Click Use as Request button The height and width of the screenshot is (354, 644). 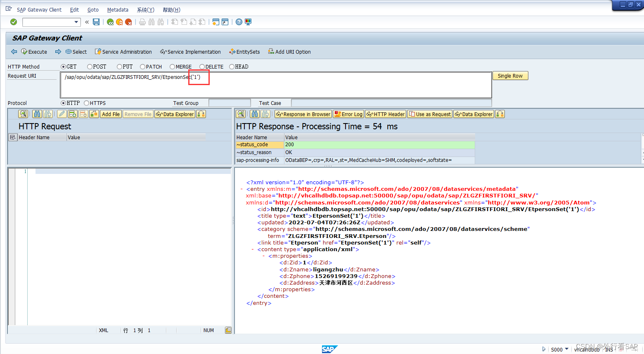coord(430,114)
